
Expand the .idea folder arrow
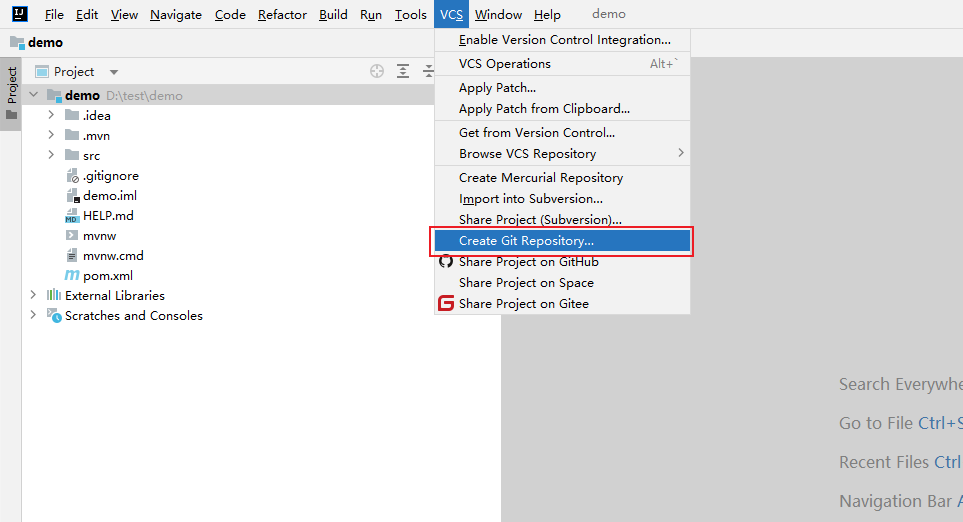[x=51, y=116]
